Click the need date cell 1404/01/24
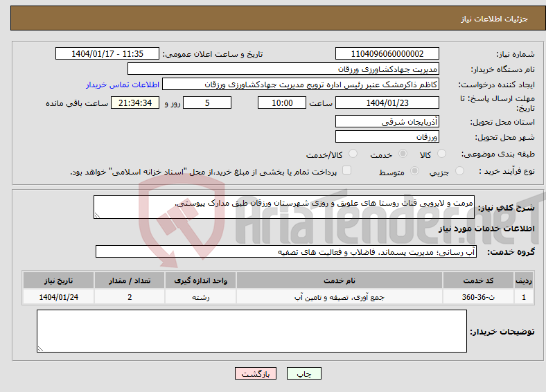Screen dimensions: 546x392 tap(58, 297)
